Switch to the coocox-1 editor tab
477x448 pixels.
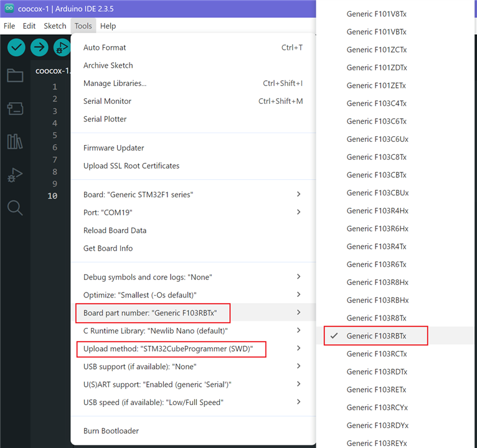[52, 71]
